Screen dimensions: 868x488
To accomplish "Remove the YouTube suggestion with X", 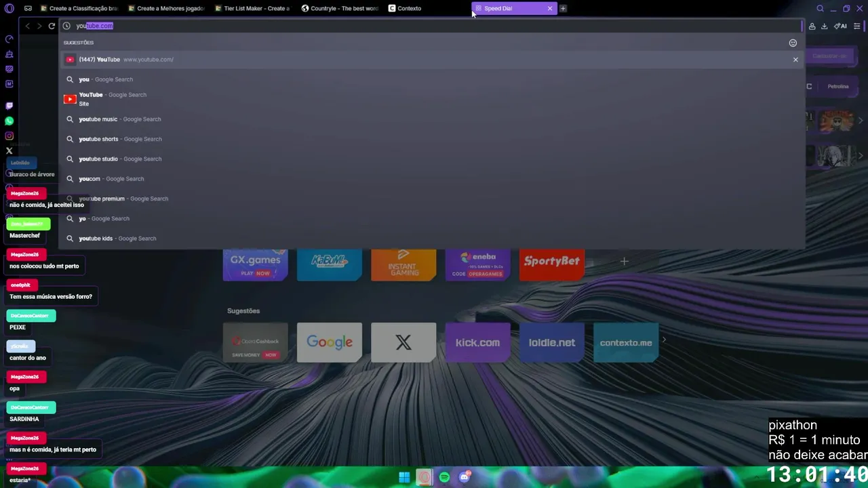I will [x=795, y=60].
